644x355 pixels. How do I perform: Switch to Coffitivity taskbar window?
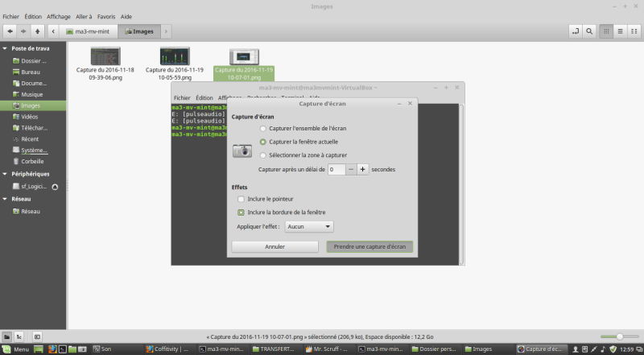169,349
